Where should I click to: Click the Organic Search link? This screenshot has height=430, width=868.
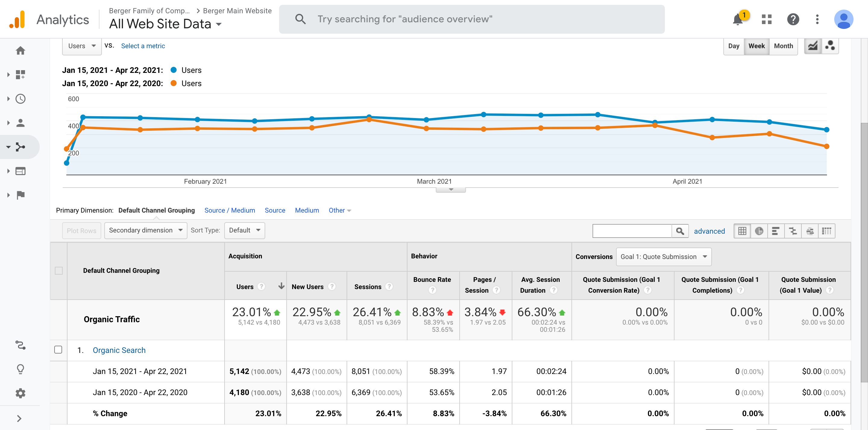(119, 350)
